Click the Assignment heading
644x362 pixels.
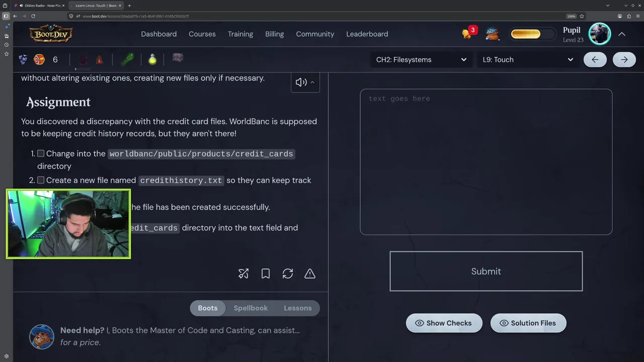58,102
